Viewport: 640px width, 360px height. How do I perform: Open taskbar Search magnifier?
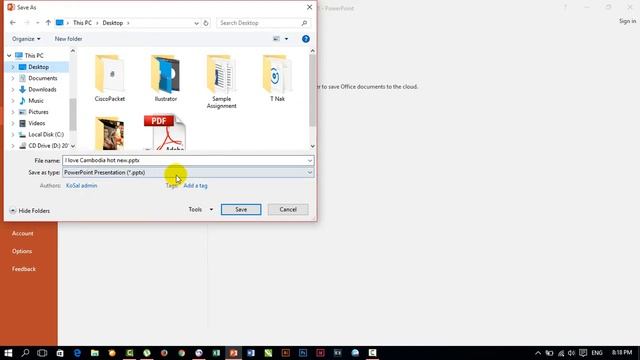point(25,353)
